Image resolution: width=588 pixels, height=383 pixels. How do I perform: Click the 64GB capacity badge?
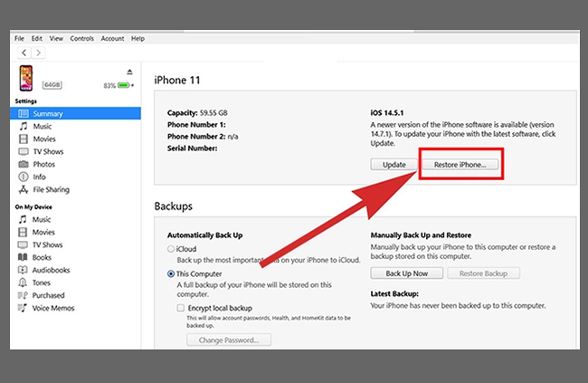[52, 85]
